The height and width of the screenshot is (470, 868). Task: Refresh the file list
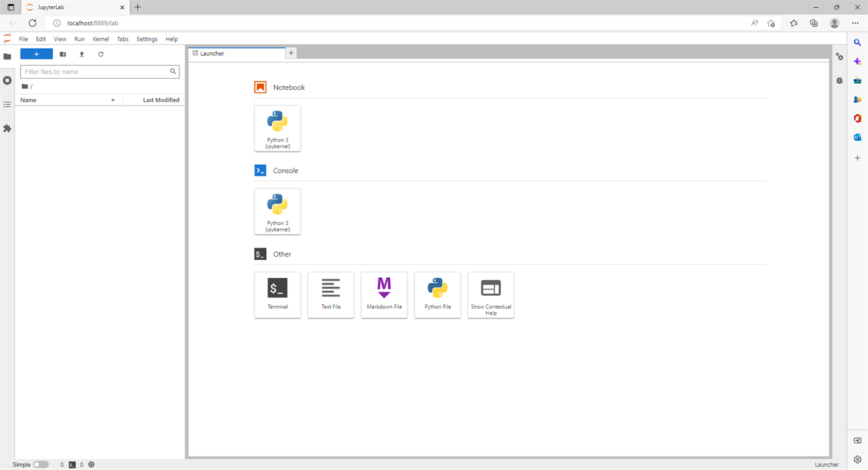click(101, 54)
